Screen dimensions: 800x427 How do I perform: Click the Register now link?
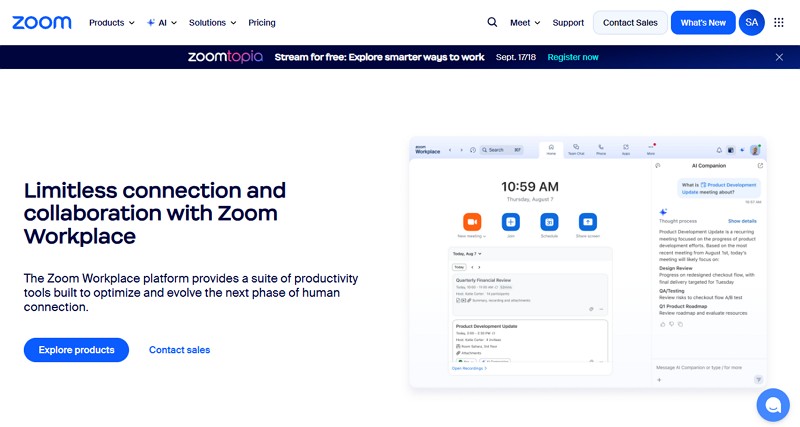point(572,57)
